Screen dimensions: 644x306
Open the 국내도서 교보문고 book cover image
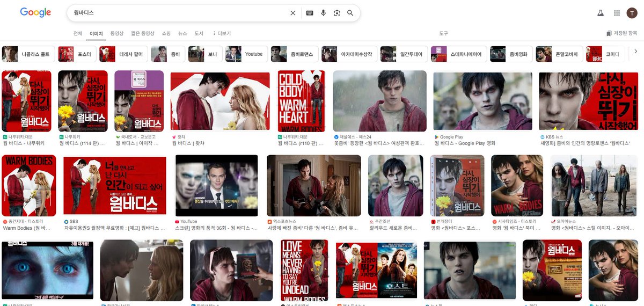139,101
